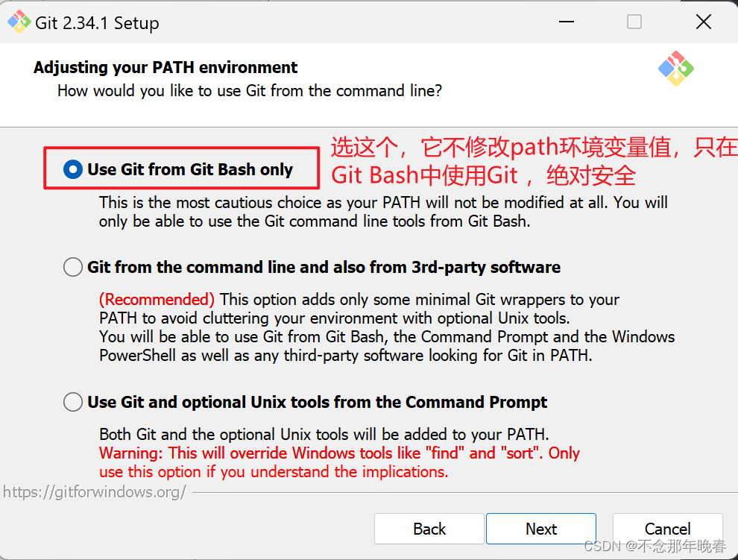Viewport: 738px width, 560px height.
Task: Close the Git 2.34.1 Setup window
Action: [x=704, y=22]
